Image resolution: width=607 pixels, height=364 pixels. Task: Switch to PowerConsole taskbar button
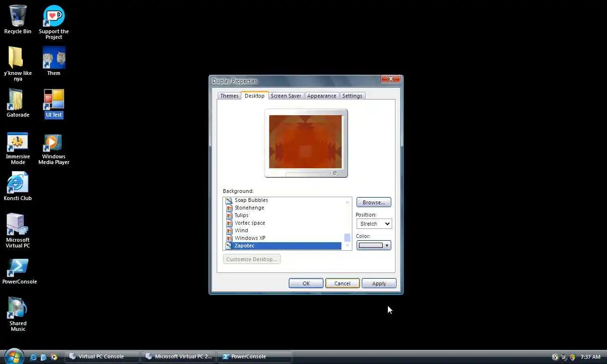pos(255,356)
